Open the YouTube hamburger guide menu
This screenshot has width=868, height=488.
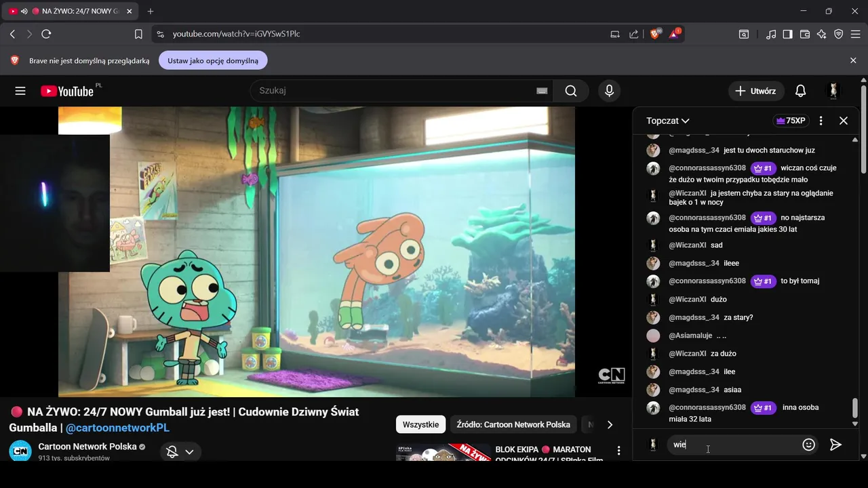[x=20, y=91]
